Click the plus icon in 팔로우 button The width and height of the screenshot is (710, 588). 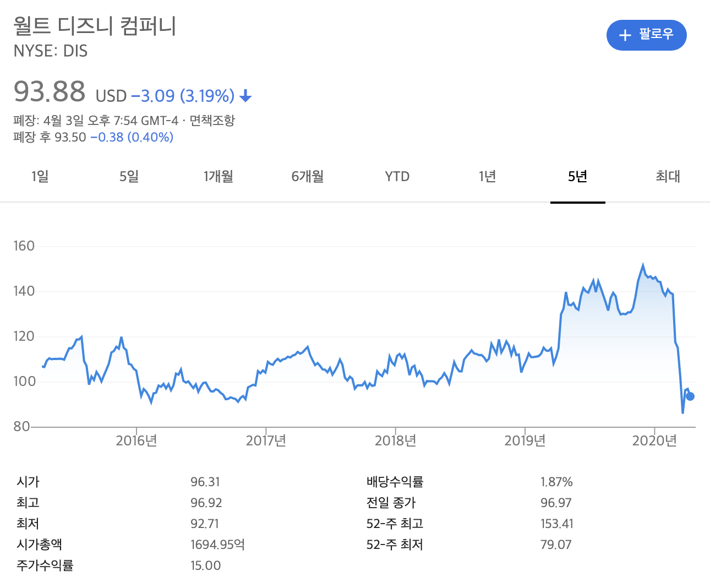[625, 35]
